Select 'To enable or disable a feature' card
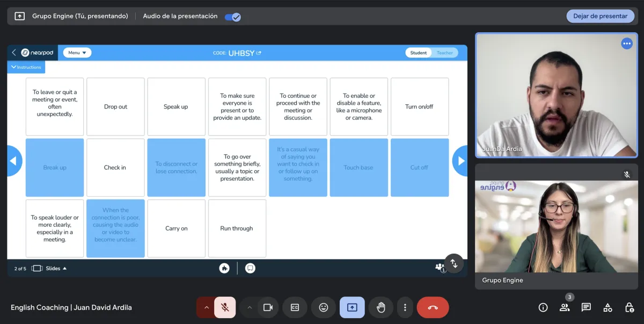 tap(358, 106)
